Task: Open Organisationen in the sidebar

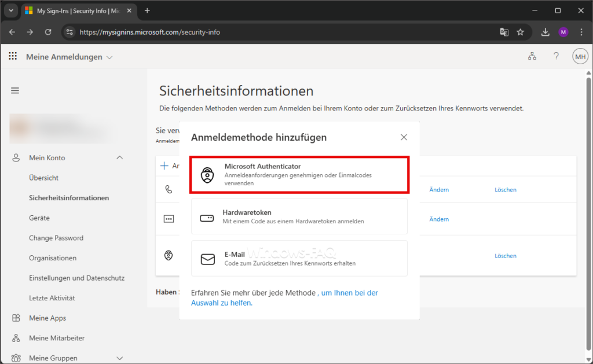Action: (x=53, y=258)
